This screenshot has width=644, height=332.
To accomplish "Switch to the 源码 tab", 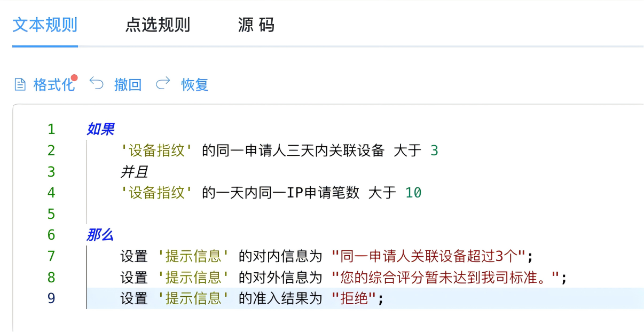I will point(256,25).
